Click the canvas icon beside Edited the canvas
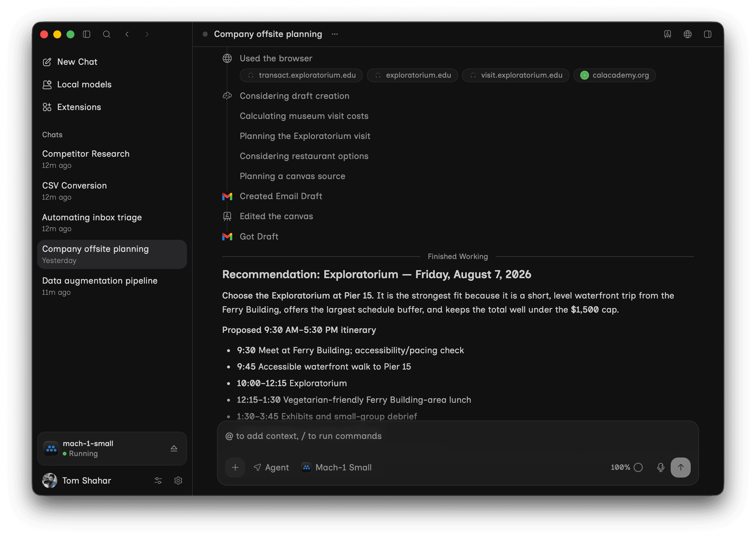The width and height of the screenshot is (756, 538). point(227,216)
